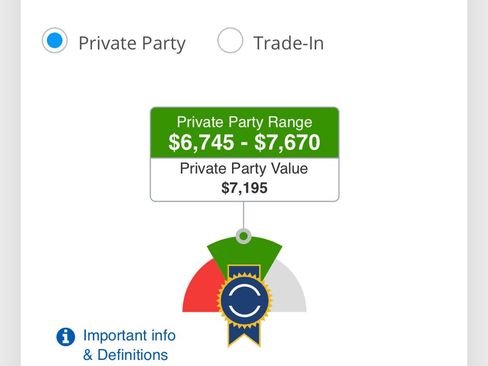Select the Trade-In radio button
The width and height of the screenshot is (488, 366).
[x=230, y=40]
